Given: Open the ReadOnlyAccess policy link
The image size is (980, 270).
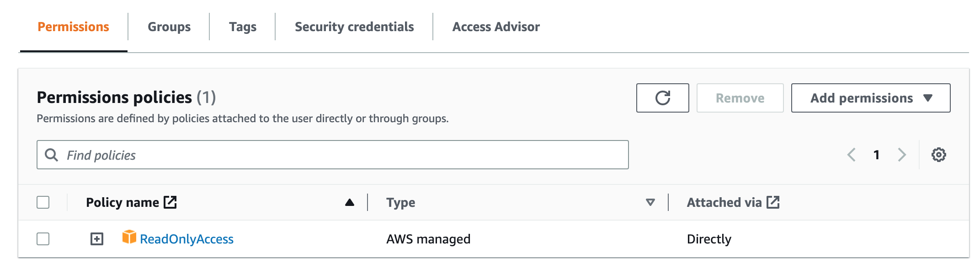Looking at the screenshot, I should [186, 239].
